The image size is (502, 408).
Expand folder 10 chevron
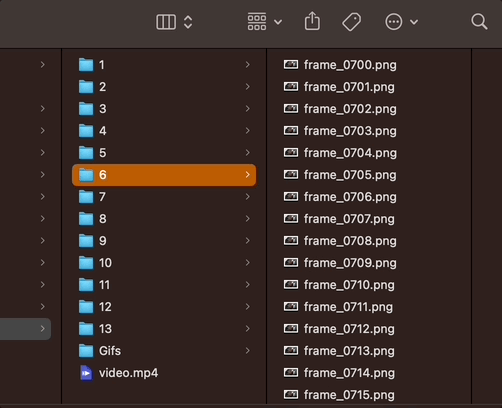pyautogui.click(x=248, y=263)
